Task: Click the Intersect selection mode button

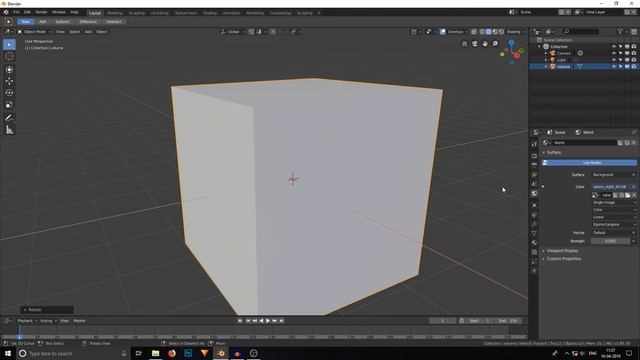Action: pos(114,22)
